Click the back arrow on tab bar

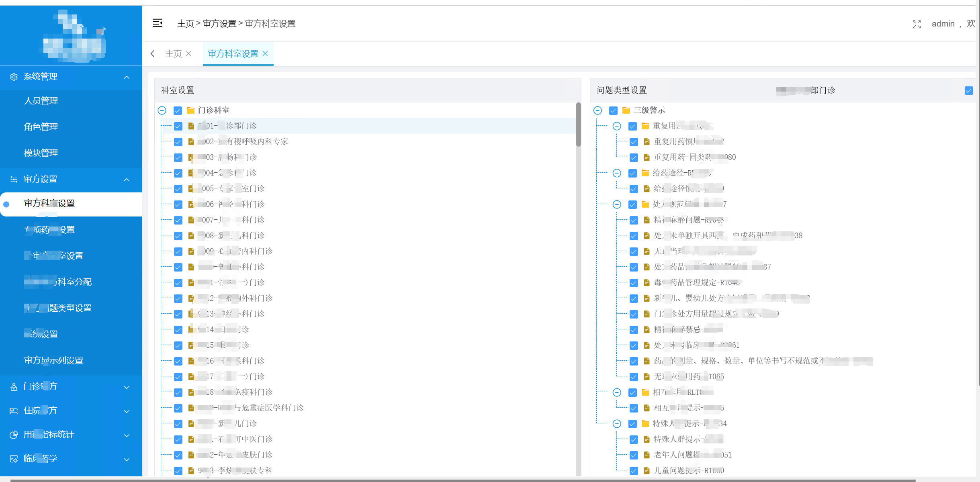point(153,53)
